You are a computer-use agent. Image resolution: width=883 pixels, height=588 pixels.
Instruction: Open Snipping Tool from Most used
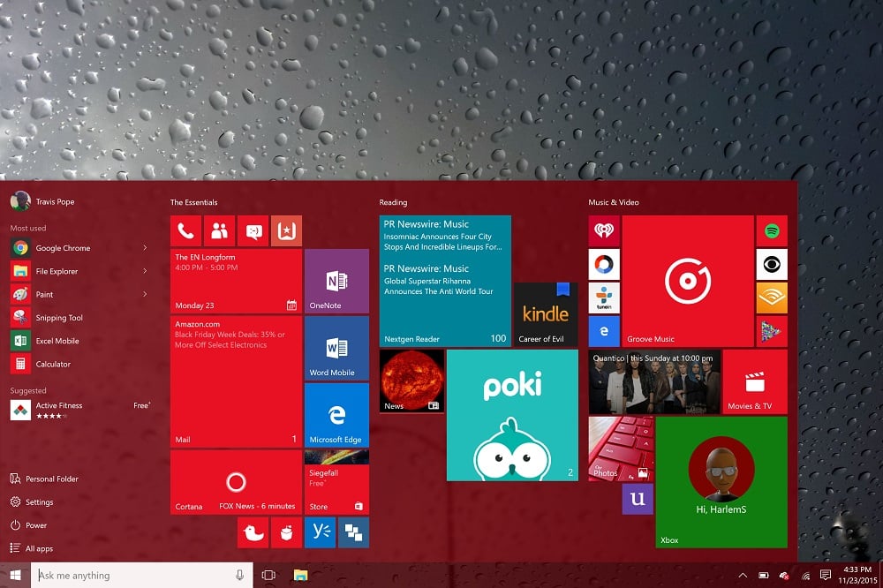[x=80, y=318]
